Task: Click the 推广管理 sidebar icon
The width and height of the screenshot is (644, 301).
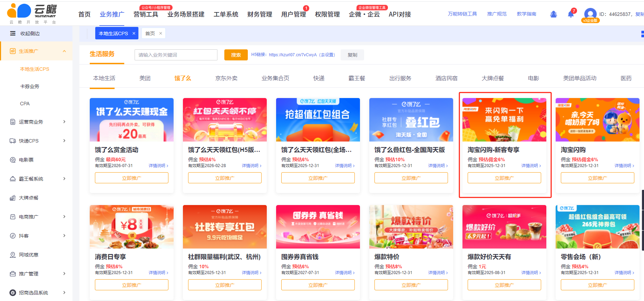Action: point(13,274)
